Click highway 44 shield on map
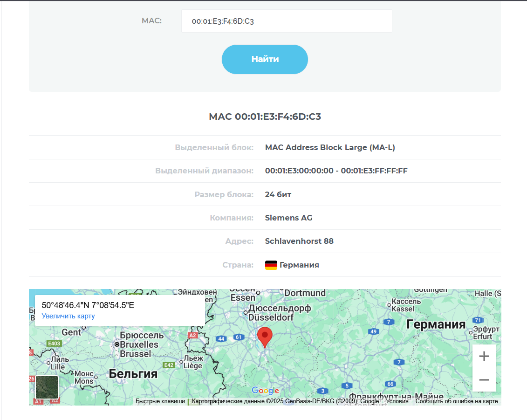The image size is (527, 420). click(221, 338)
